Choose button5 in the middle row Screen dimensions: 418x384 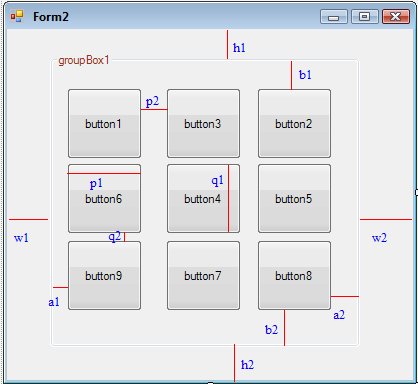[294, 198]
